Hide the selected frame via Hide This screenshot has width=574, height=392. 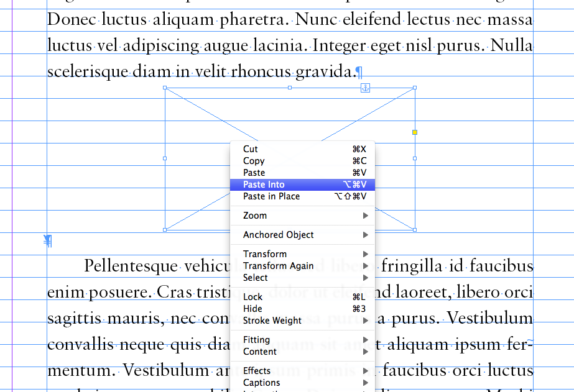click(252, 309)
